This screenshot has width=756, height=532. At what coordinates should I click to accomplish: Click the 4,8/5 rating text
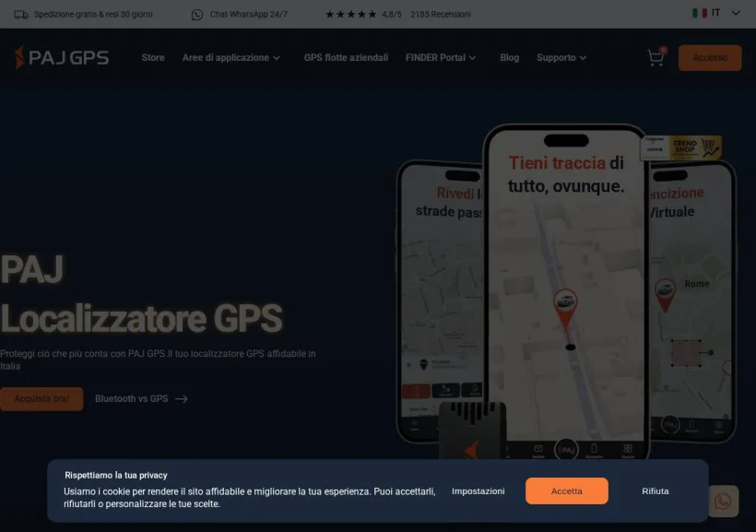(x=392, y=15)
